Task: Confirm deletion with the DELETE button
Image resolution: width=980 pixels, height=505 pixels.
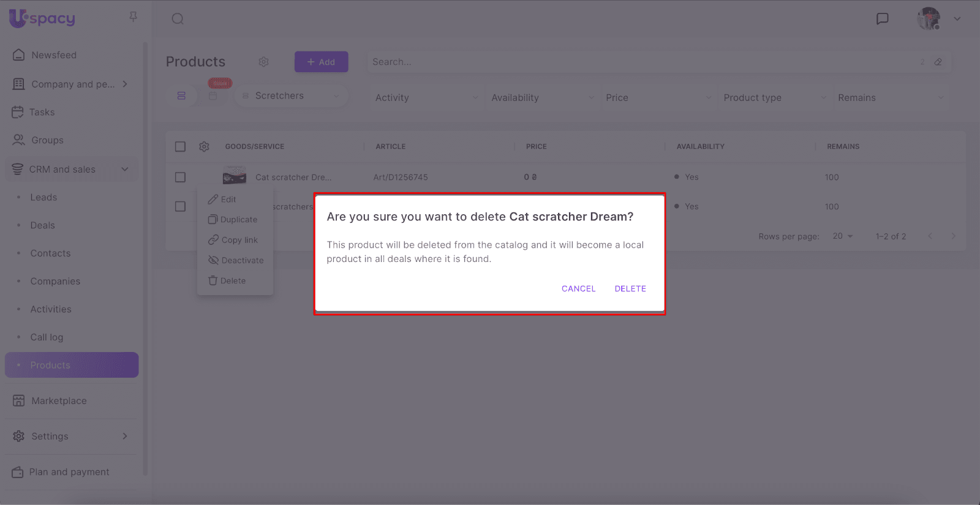Action: 630,289
